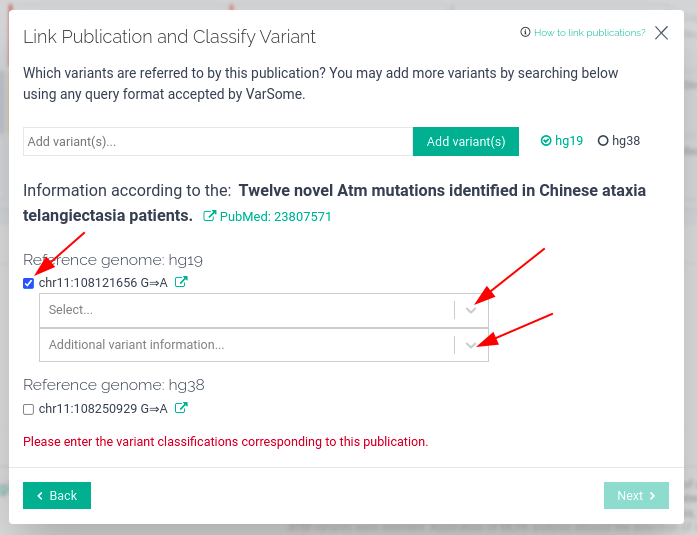Open How to link publications? help link
697x535 pixels.
point(589,32)
